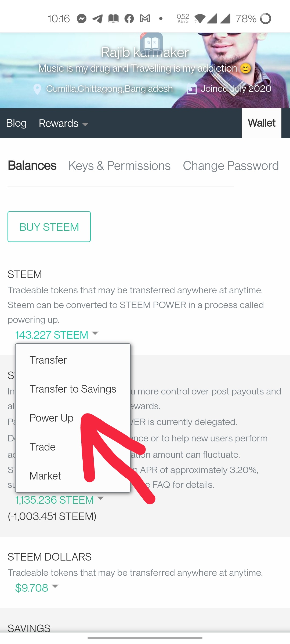Tap the joined-date calendar icon
The height and width of the screenshot is (644, 290).
192,89
